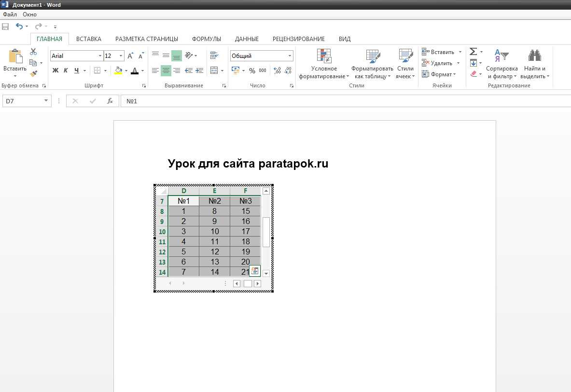
Task: Click the Accounting number format icon
Action: click(x=236, y=70)
